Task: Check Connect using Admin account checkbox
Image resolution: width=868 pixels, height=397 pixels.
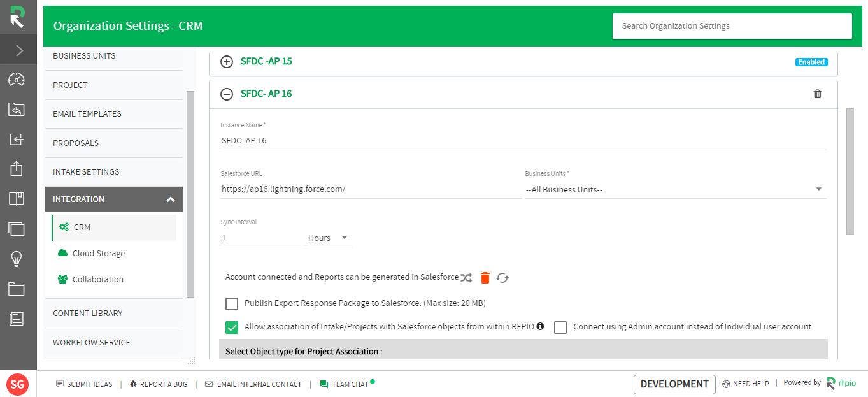Action: tap(560, 328)
